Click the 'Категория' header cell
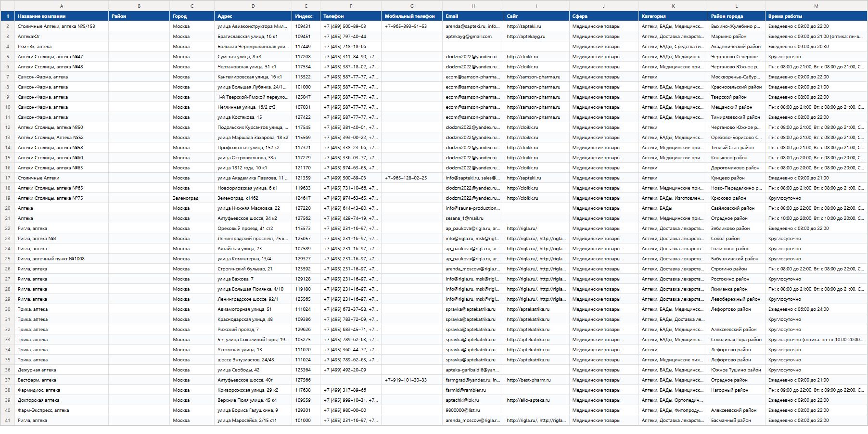This screenshot has height=434, width=868. (x=673, y=16)
